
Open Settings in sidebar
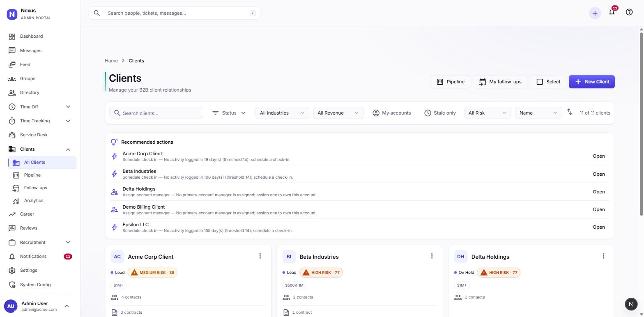(x=40, y=270)
